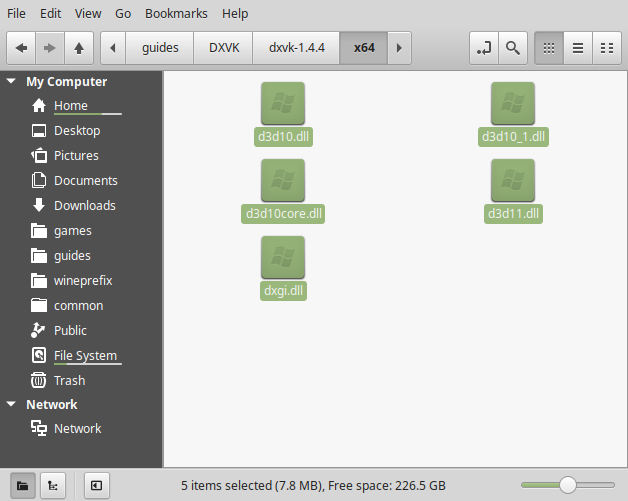Viewport: 628px width, 501px height.
Task: Click the Network computers icon
Action: (x=39, y=428)
